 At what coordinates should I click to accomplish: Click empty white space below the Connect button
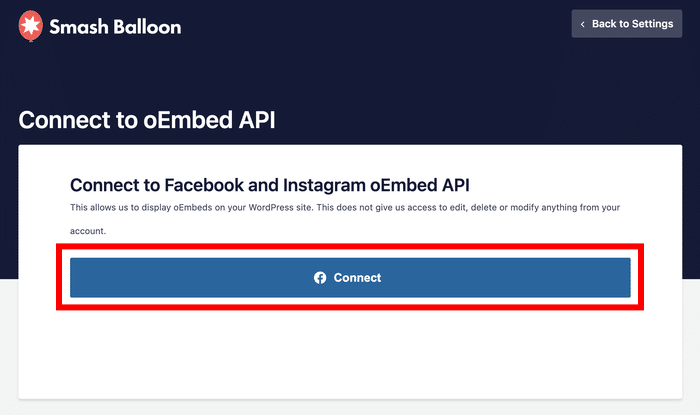350,355
